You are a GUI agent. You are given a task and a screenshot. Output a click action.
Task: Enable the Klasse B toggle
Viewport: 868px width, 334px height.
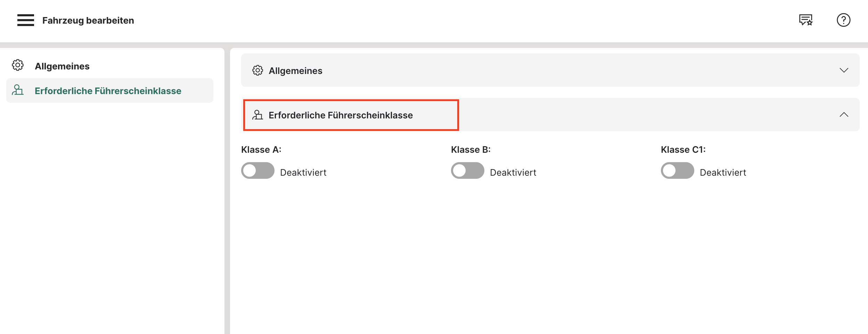click(x=467, y=171)
